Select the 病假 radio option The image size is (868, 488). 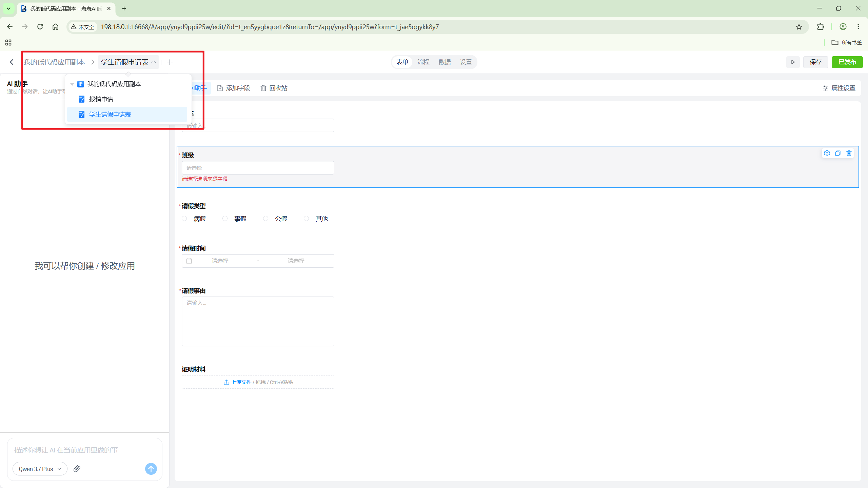click(184, 219)
